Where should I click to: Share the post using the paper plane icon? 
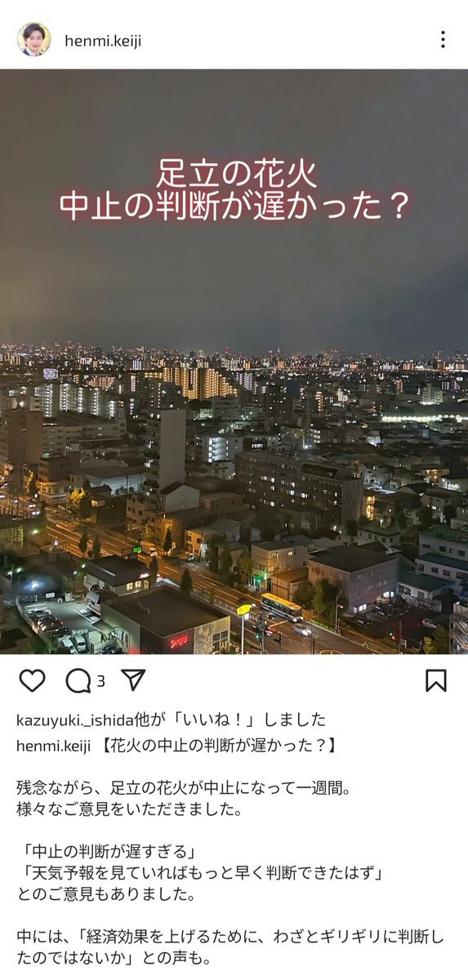coord(133,679)
